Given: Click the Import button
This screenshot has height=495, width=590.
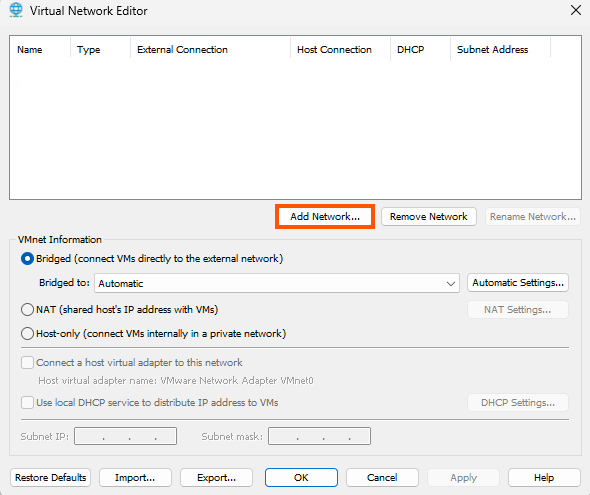Looking at the screenshot, I should click(135, 478).
